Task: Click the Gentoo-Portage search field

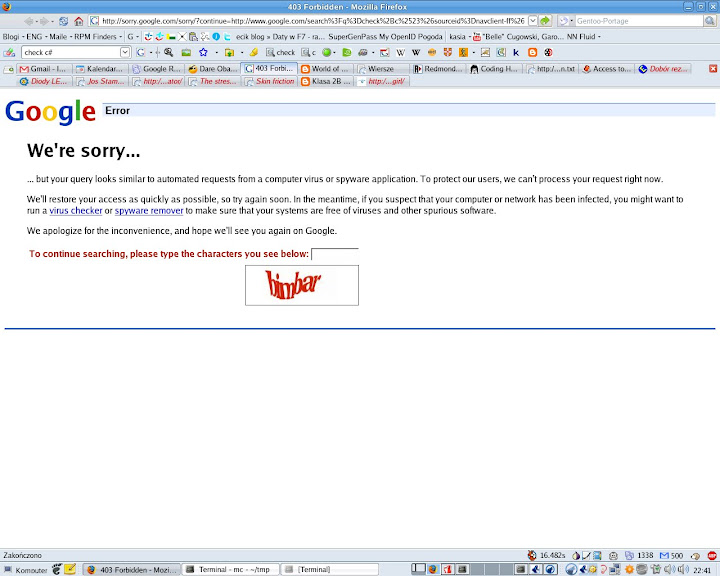Action: tap(639, 21)
